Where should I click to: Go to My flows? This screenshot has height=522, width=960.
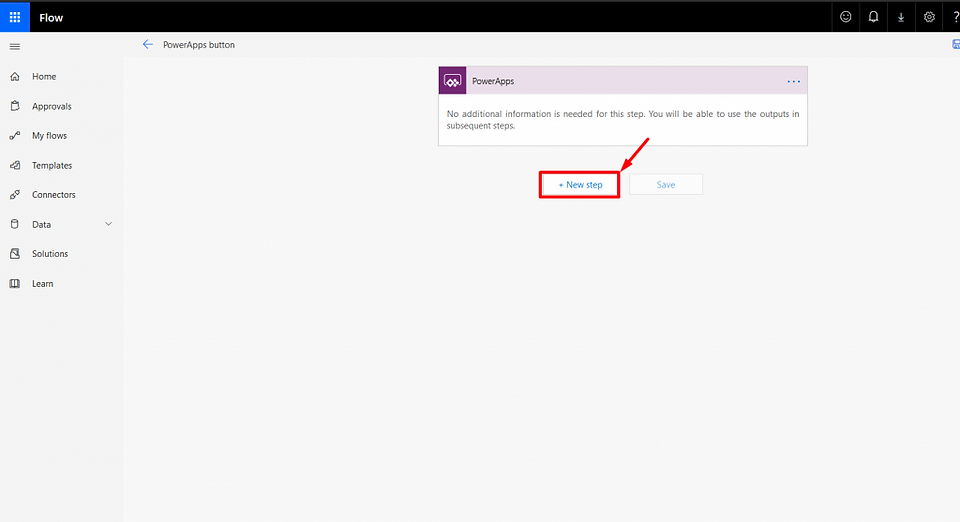[50, 135]
